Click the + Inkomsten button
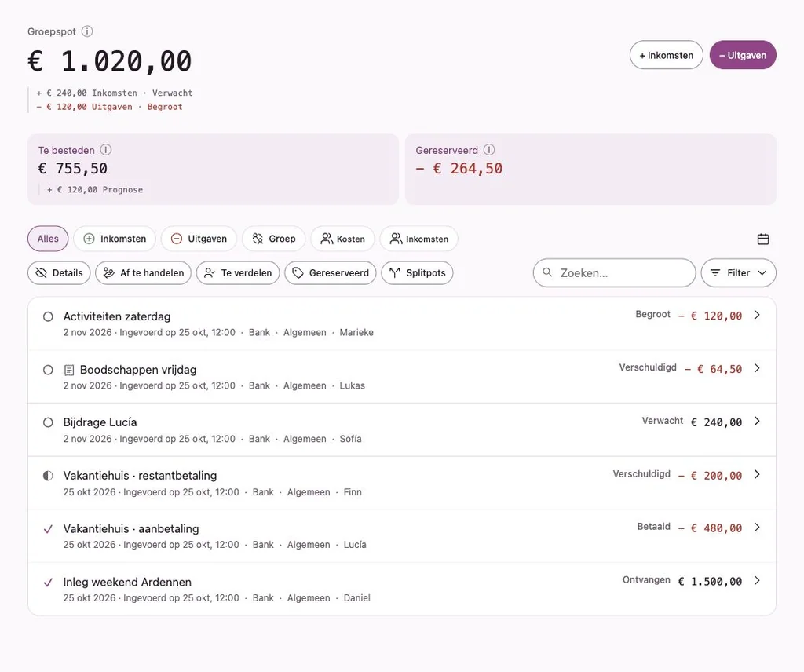The image size is (804, 672). (x=666, y=55)
